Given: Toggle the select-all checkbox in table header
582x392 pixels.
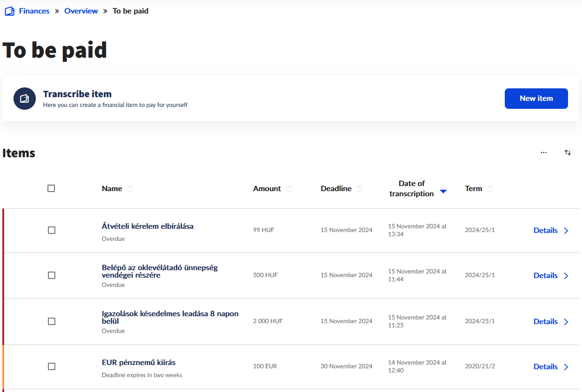Looking at the screenshot, I should pos(51,188).
